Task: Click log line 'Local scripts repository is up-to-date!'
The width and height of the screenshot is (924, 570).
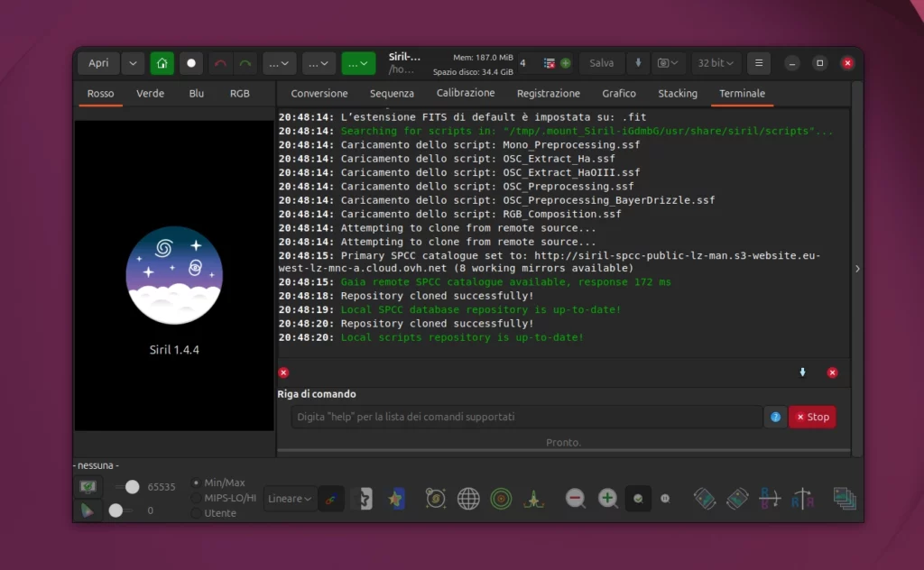Action: coord(462,337)
